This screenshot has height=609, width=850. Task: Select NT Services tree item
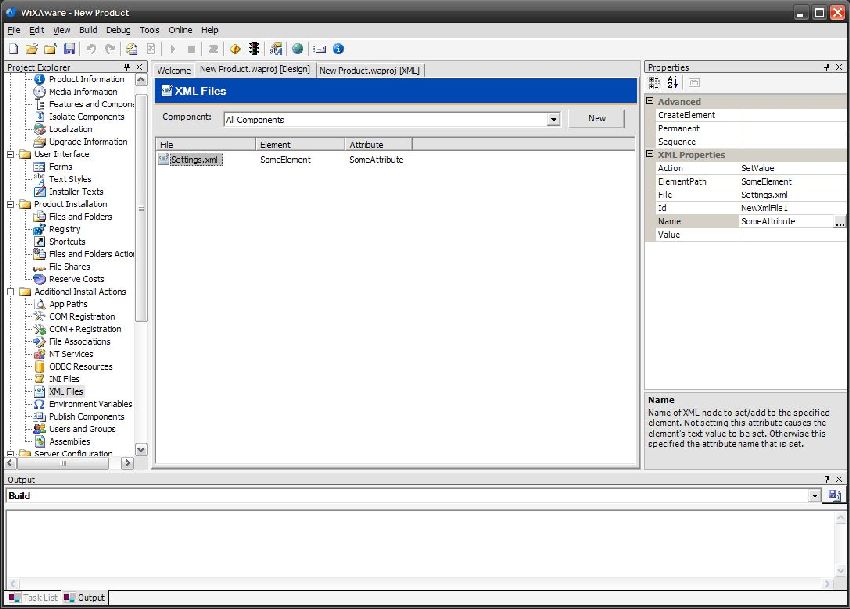pyautogui.click(x=71, y=354)
